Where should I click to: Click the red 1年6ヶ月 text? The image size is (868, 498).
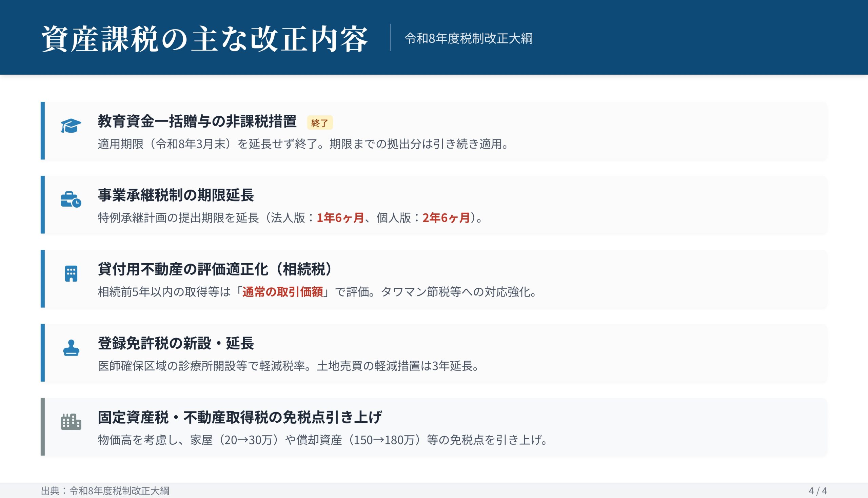[340, 218]
